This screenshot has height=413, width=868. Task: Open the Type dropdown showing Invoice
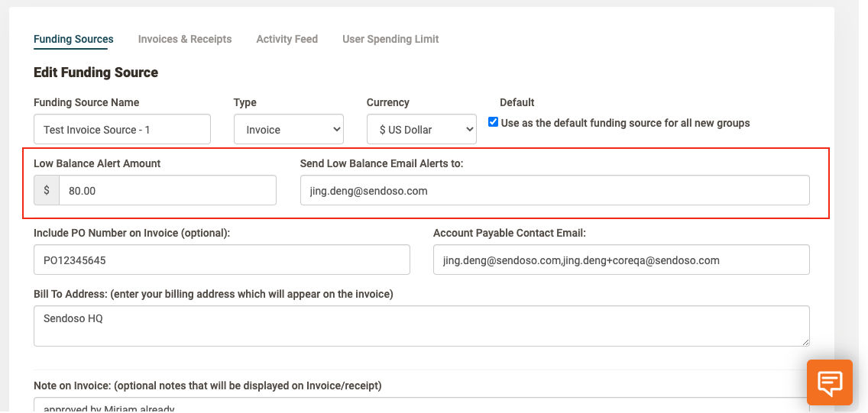click(x=289, y=130)
